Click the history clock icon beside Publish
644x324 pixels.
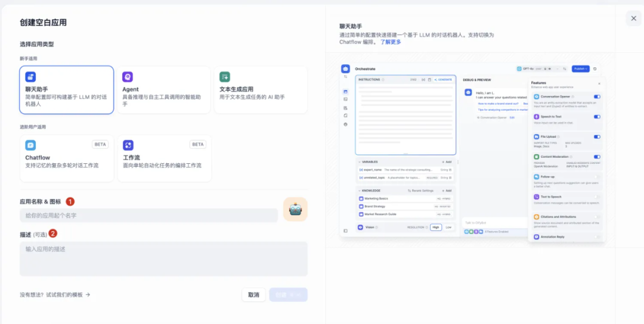click(595, 68)
